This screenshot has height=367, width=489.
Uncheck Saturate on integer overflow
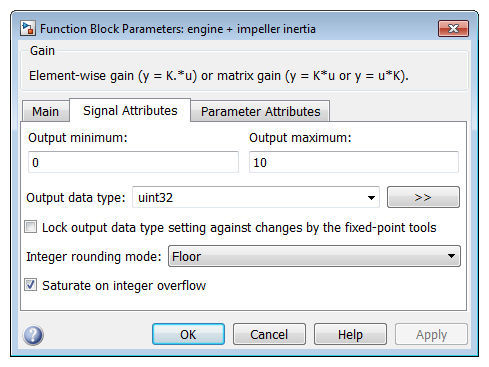(31, 285)
